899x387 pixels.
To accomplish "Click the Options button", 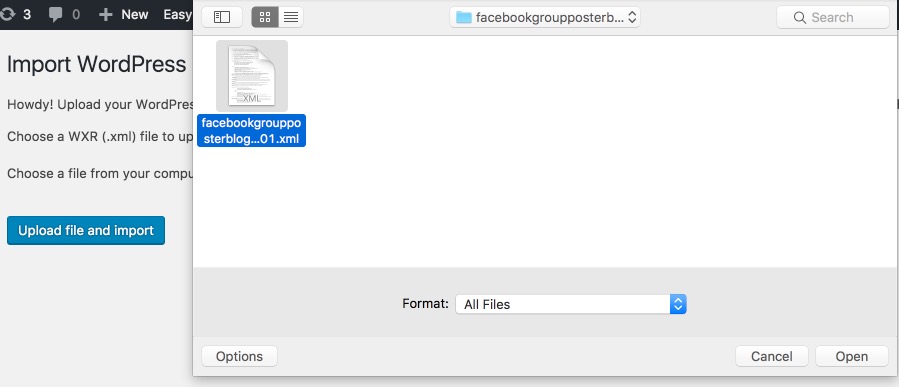I will pyautogui.click(x=239, y=356).
